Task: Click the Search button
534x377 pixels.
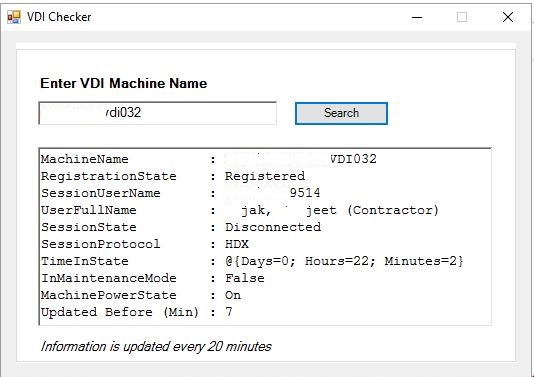Action: (341, 113)
